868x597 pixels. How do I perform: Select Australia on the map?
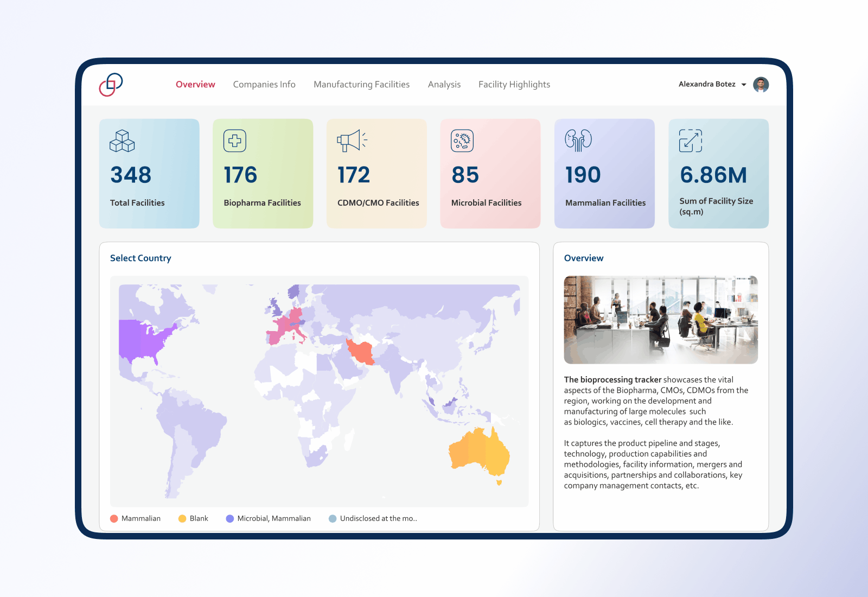coord(478,450)
